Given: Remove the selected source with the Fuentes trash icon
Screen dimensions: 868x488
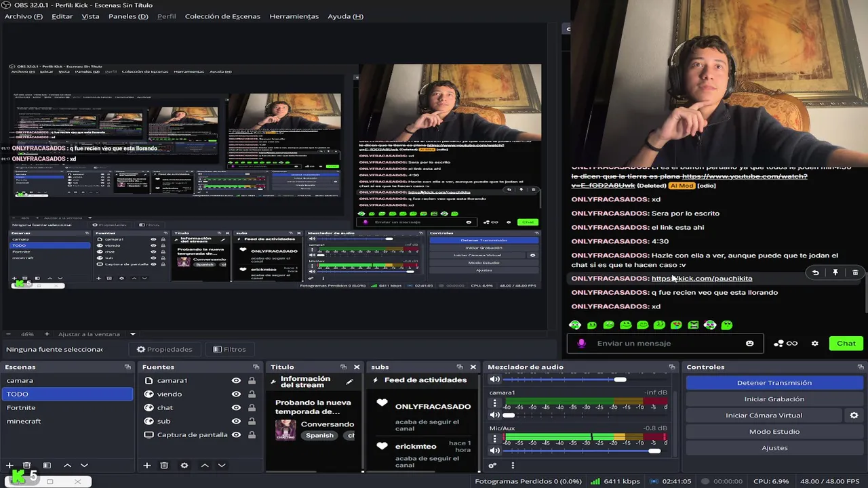Looking at the screenshot, I should [x=164, y=466].
